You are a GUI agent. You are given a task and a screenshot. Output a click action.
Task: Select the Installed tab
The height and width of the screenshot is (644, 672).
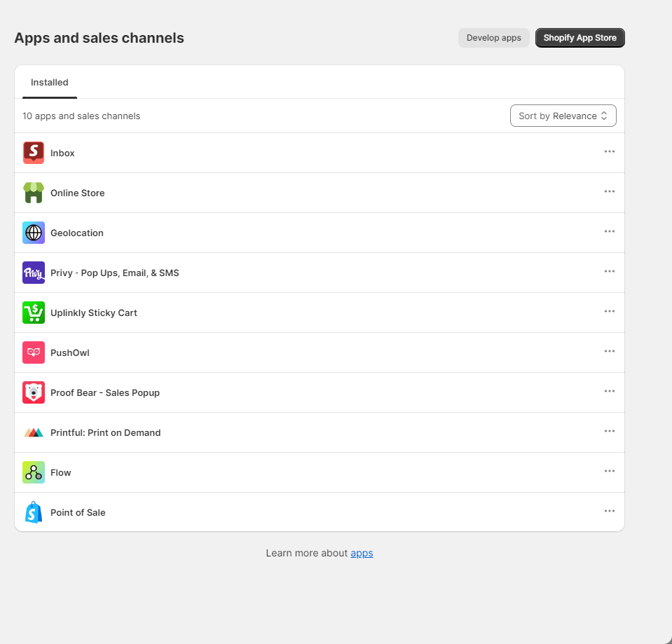(x=50, y=83)
